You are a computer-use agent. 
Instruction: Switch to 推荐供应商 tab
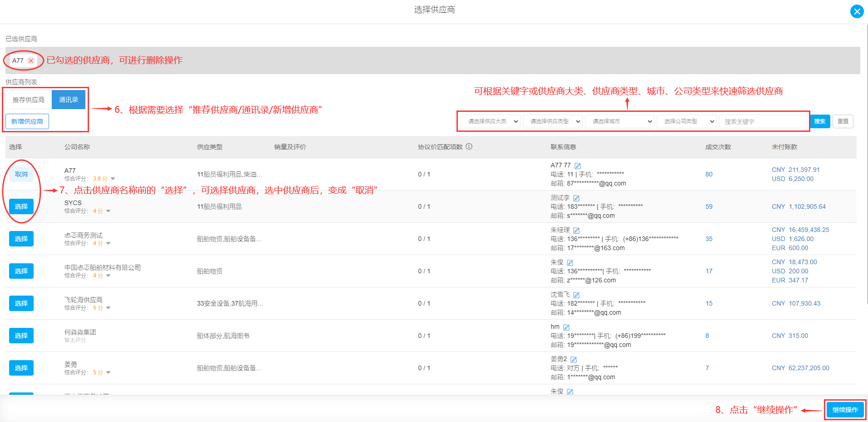pos(29,100)
